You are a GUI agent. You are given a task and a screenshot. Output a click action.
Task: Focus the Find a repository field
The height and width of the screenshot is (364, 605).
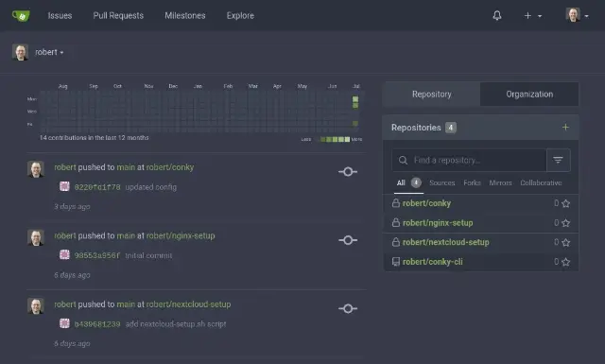tap(469, 160)
